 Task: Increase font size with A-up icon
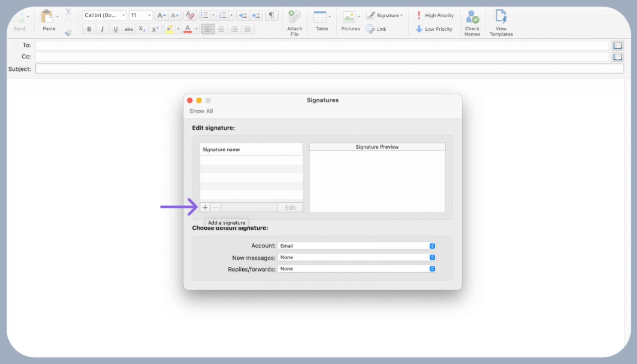pos(162,15)
